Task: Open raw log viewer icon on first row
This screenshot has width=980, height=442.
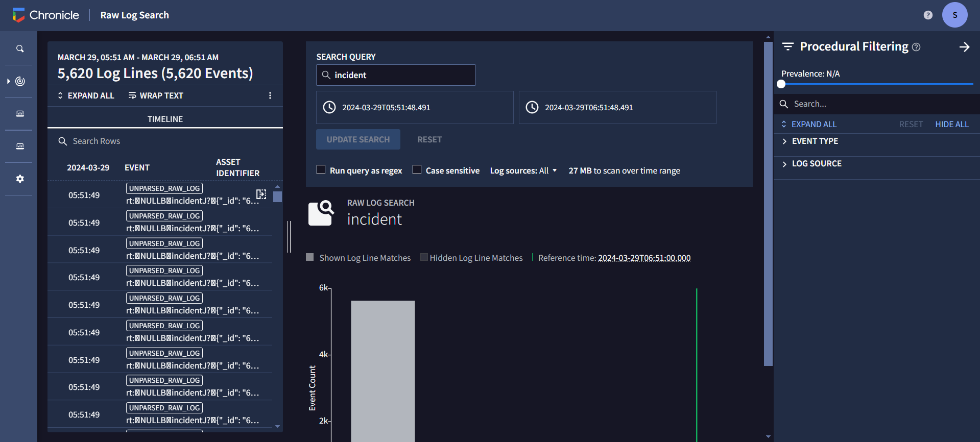Action: tap(261, 194)
